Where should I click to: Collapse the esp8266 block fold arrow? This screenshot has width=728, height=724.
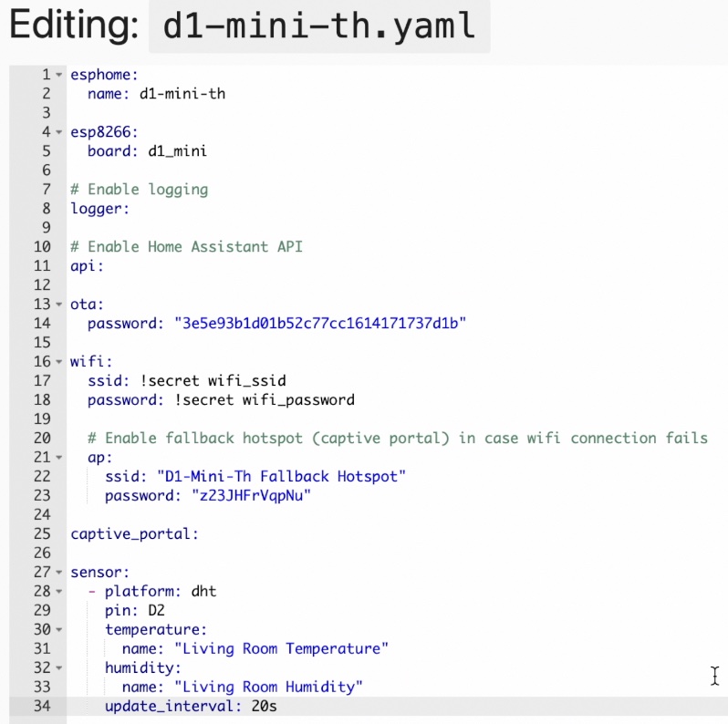click(59, 132)
